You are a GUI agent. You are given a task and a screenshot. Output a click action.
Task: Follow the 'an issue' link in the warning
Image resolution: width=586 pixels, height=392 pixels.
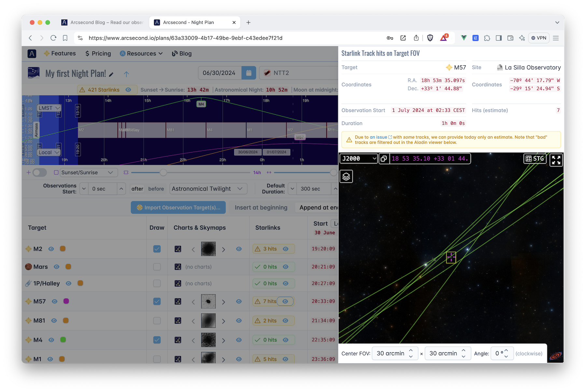click(x=378, y=137)
